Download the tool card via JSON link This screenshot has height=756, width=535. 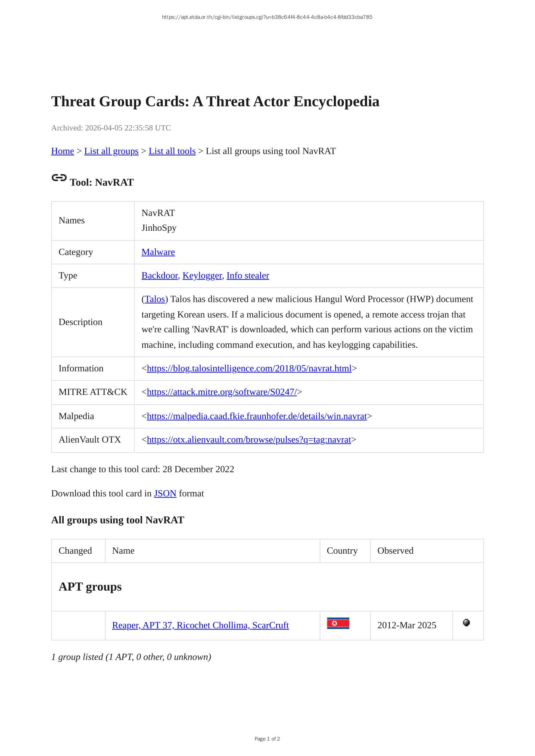coord(165,494)
